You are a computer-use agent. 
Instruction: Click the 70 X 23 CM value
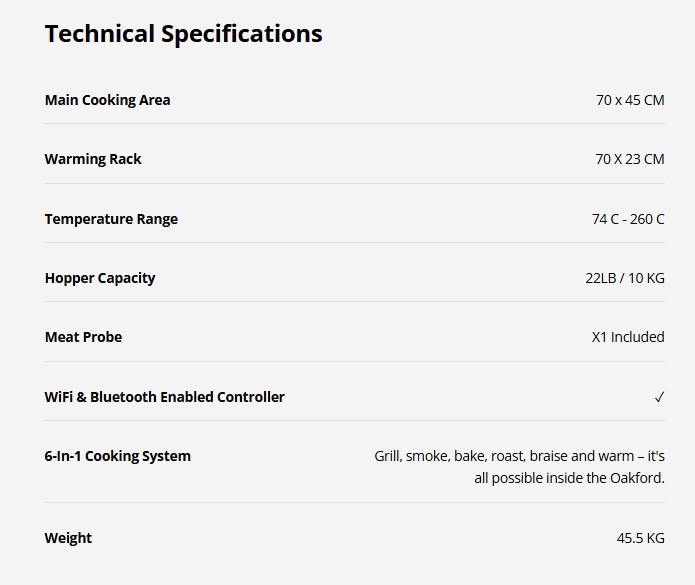click(x=630, y=159)
